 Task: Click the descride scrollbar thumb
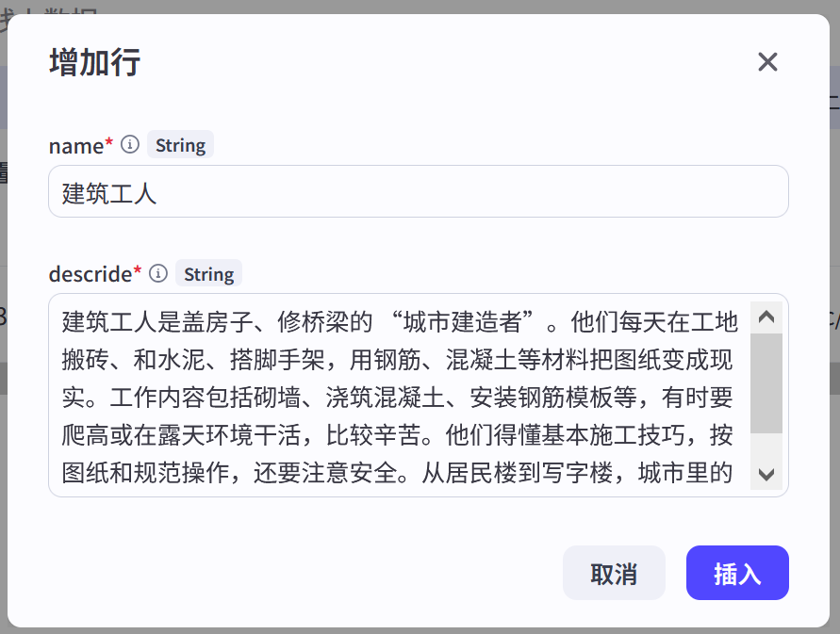(x=766, y=382)
